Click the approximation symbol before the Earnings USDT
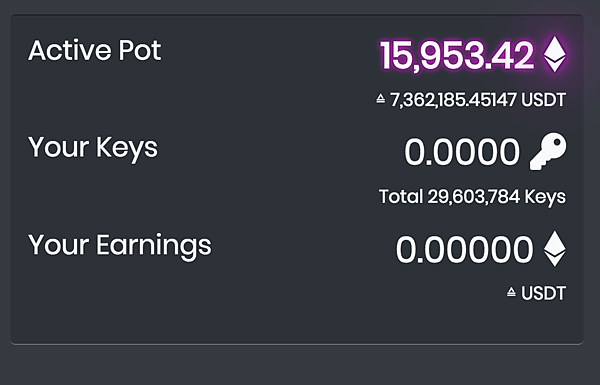The height and width of the screenshot is (385, 600). coord(511,293)
